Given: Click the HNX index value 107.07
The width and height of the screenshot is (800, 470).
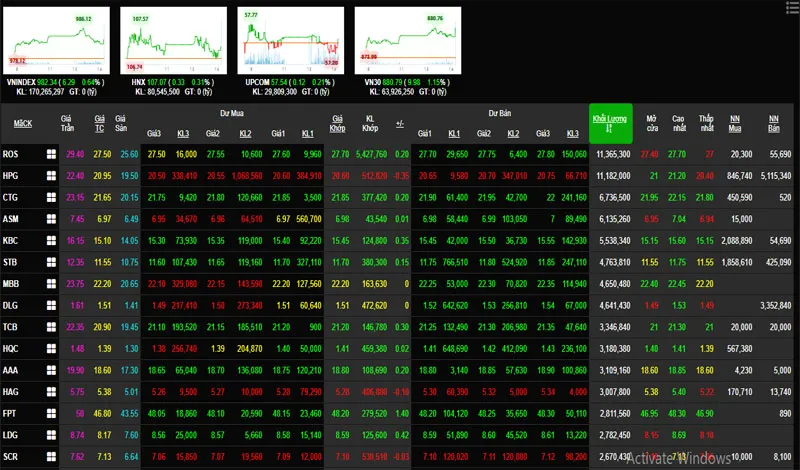Looking at the screenshot, I should coord(158,82).
